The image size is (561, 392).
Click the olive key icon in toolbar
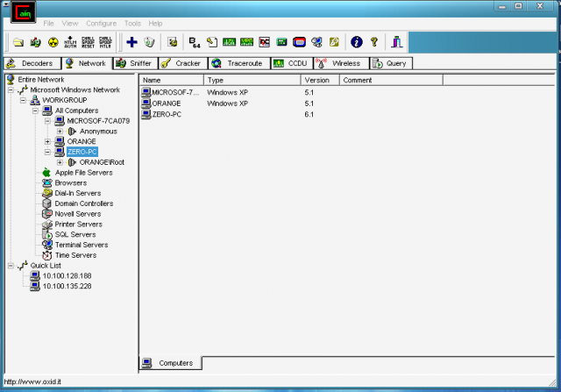click(x=334, y=42)
